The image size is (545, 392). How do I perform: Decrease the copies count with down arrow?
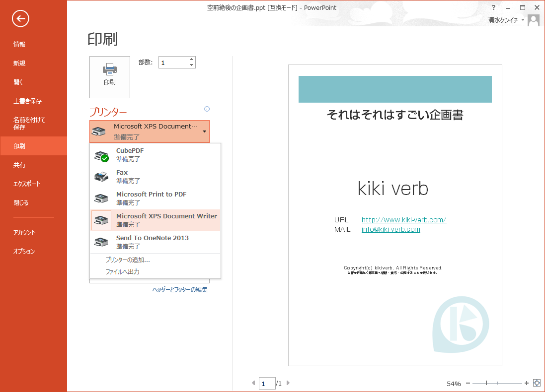[x=191, y=65]
